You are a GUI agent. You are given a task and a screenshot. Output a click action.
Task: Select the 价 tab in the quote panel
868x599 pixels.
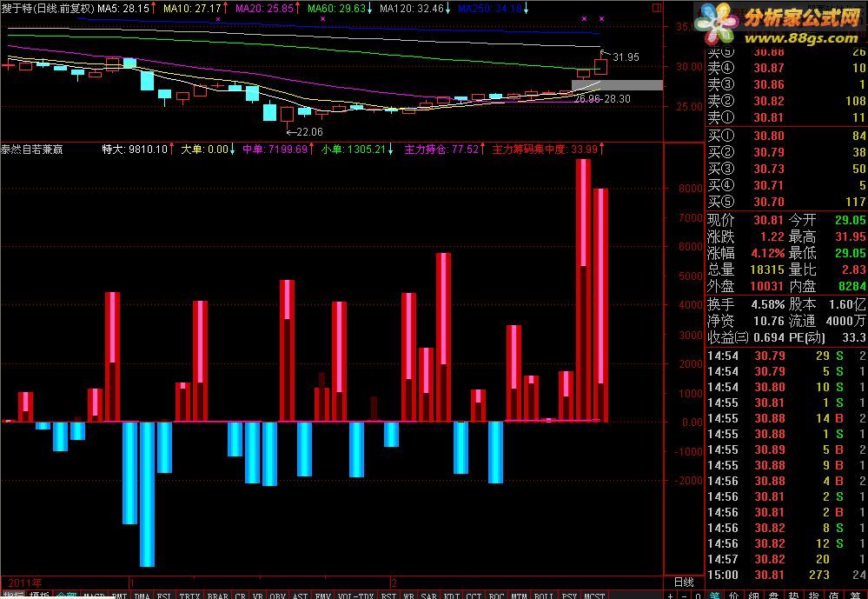pos(734,596)
